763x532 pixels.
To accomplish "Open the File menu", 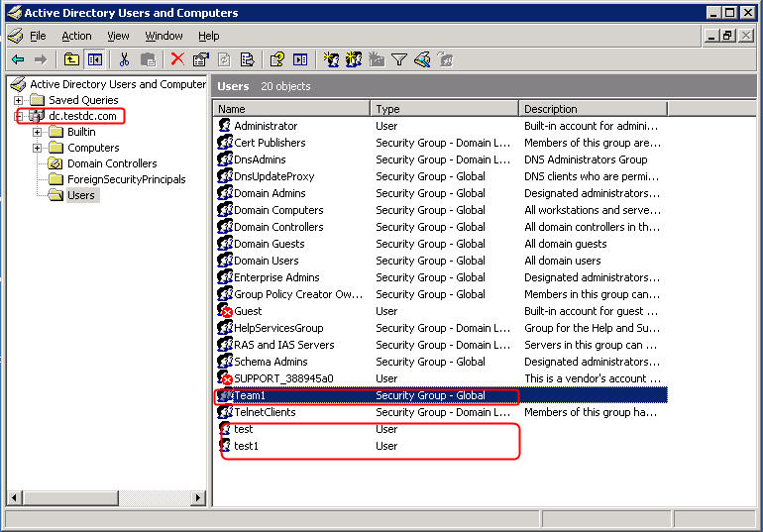I will click(38, 36).
